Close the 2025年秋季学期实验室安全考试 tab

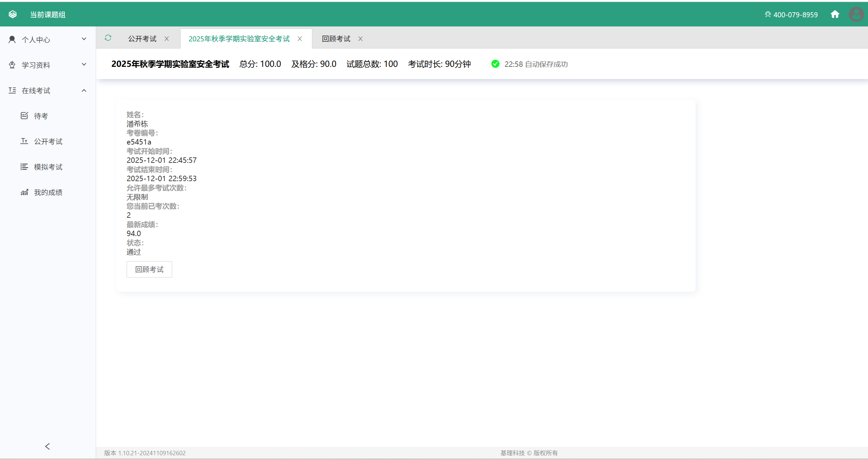click(x=300, y=39)
